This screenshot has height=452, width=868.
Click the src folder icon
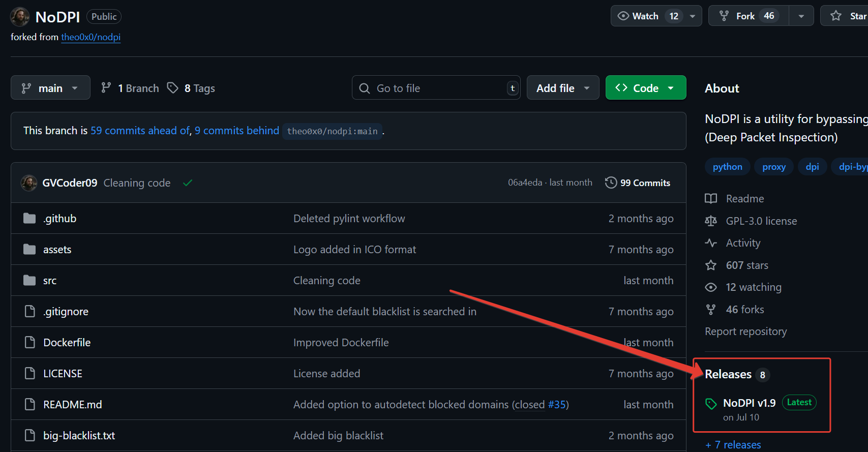tap(29, 281)
